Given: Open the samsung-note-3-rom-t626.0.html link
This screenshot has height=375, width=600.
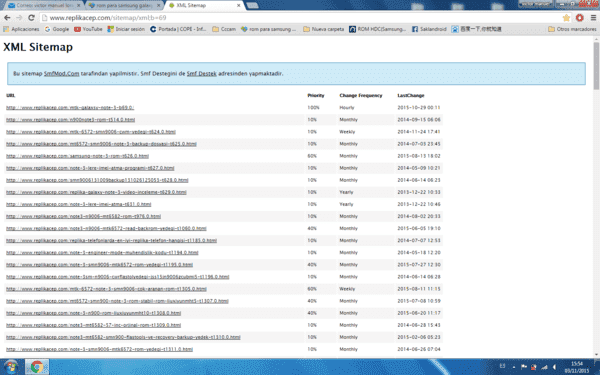Looking at the screenshot, I should [77, 156].
